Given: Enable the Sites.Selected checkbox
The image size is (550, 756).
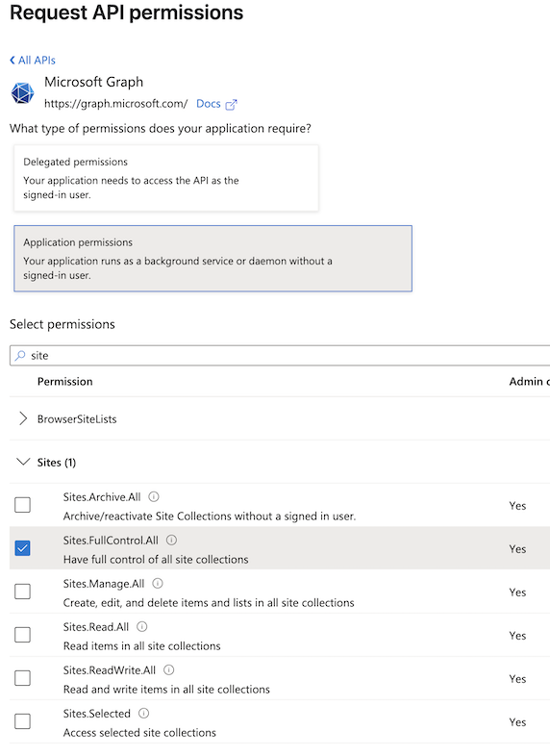Looking at the screenshot, I should pyautogui.click(x=23, y=721).
